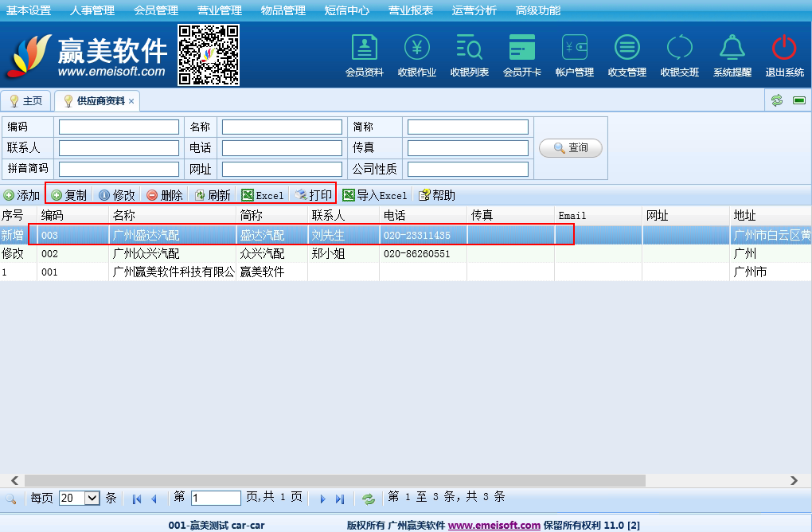Close the 供应商资料 tab
Viewport: 812px width, 532px height.
pyautogui.click(x=131, y=101)
